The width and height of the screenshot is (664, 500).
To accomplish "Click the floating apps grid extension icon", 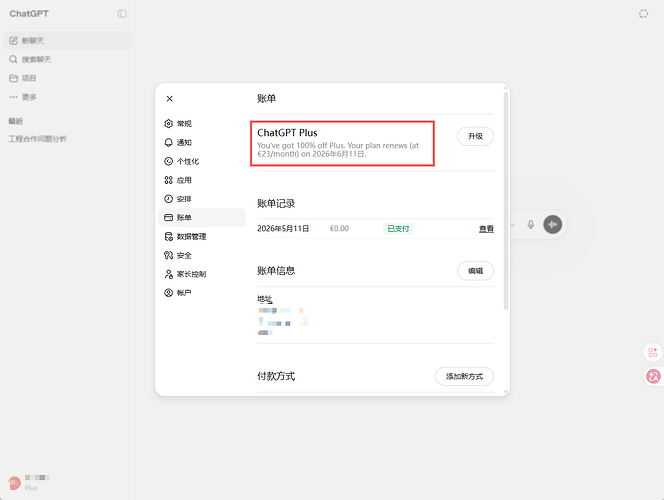I will coord(653,352).
